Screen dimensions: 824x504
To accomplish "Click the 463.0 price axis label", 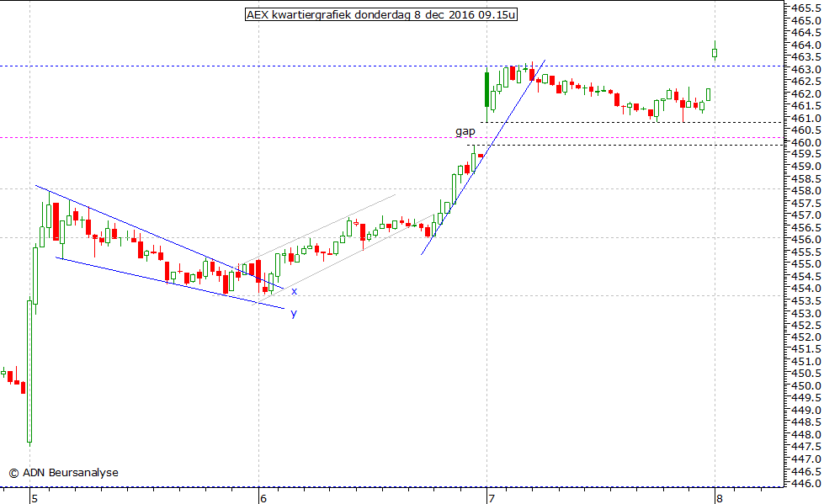I will point(805,69).
